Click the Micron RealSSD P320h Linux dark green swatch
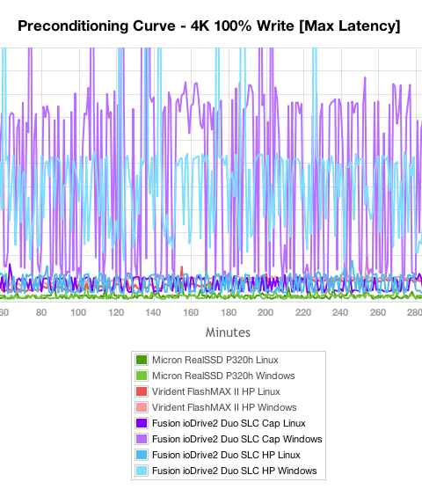422x504 pixels. [x=142, y=360]
